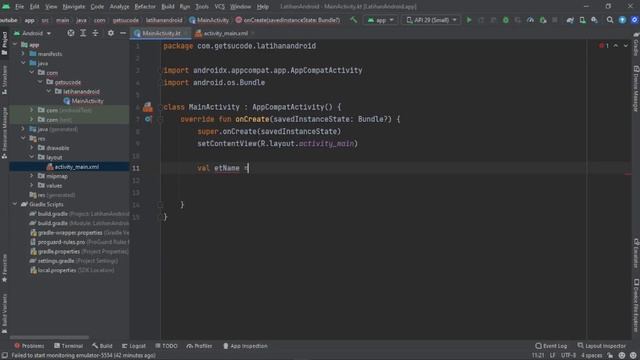Close the MainActivity.kt editor tab
Image resolution: width=640 pixels, height=360 pixels.
(186, 33)
